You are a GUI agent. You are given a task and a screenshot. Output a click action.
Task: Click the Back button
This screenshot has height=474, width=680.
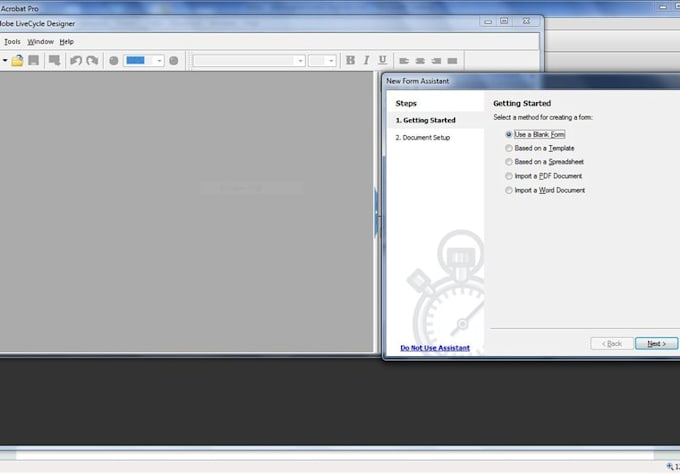(611, 343)
